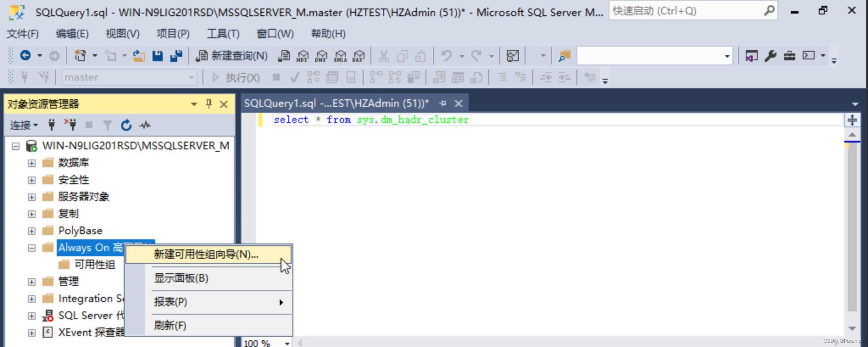Open the 窗口(W) menu
This screenshot has width=868, height=347.
[x=275, y=34]
